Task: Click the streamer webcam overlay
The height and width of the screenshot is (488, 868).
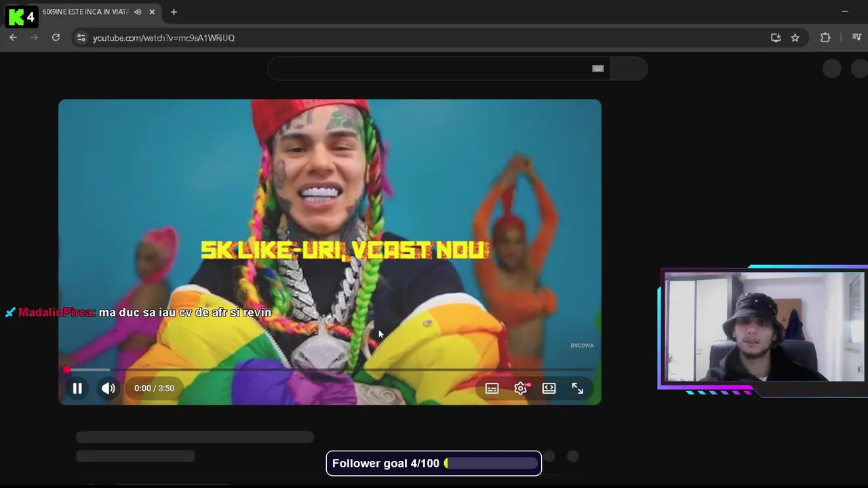Action: pos(764,327)
